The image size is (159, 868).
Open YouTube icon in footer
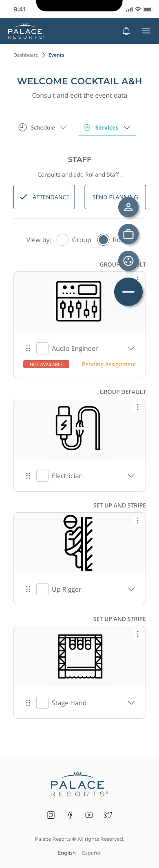pyautogui.click(x=89, y=815)
